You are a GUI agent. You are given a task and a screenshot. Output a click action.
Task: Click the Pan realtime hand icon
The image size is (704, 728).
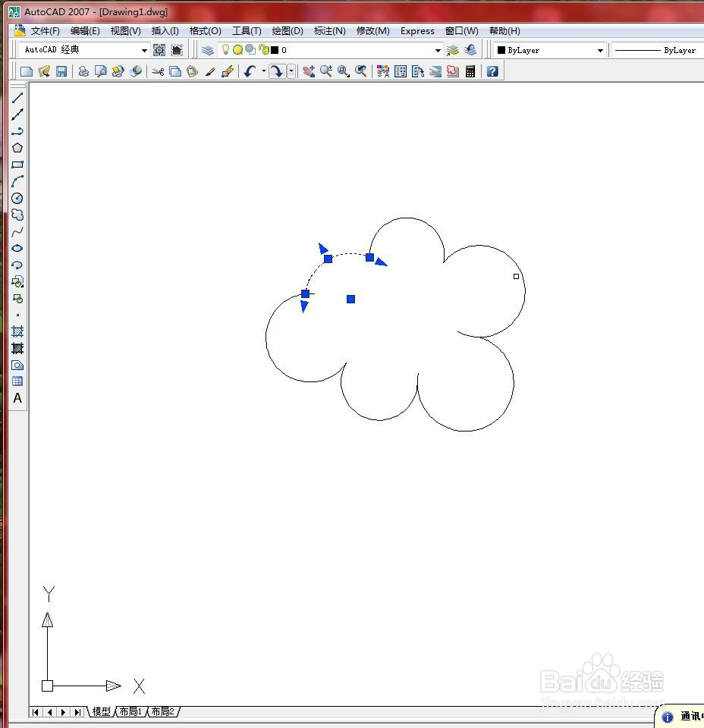pyautogui.click(x=309, y=71)
